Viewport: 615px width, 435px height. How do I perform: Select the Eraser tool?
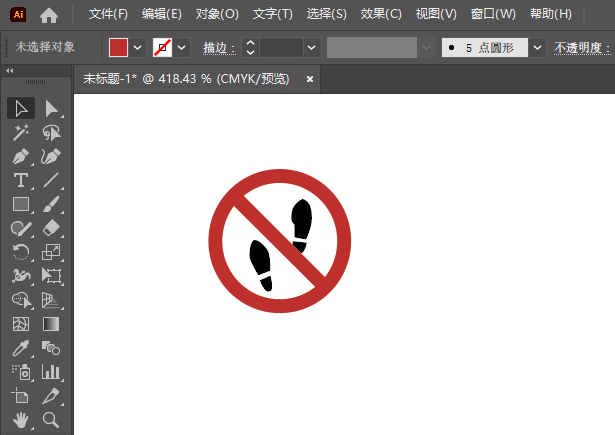[51, 228]
